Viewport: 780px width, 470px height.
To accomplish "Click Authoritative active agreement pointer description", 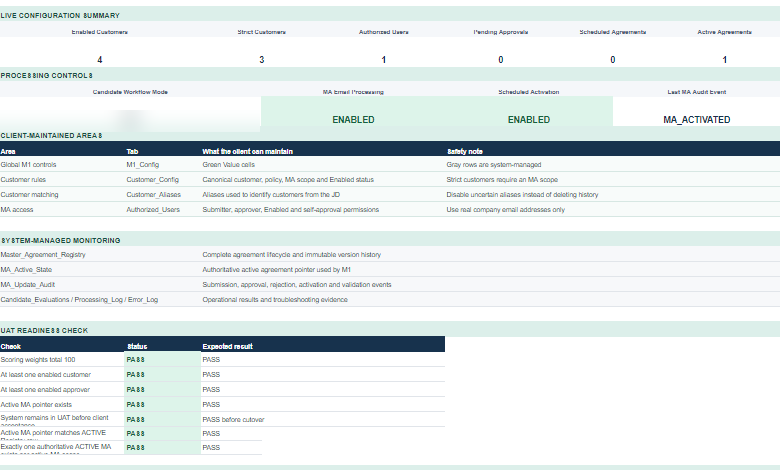I will tap(277, 270).
